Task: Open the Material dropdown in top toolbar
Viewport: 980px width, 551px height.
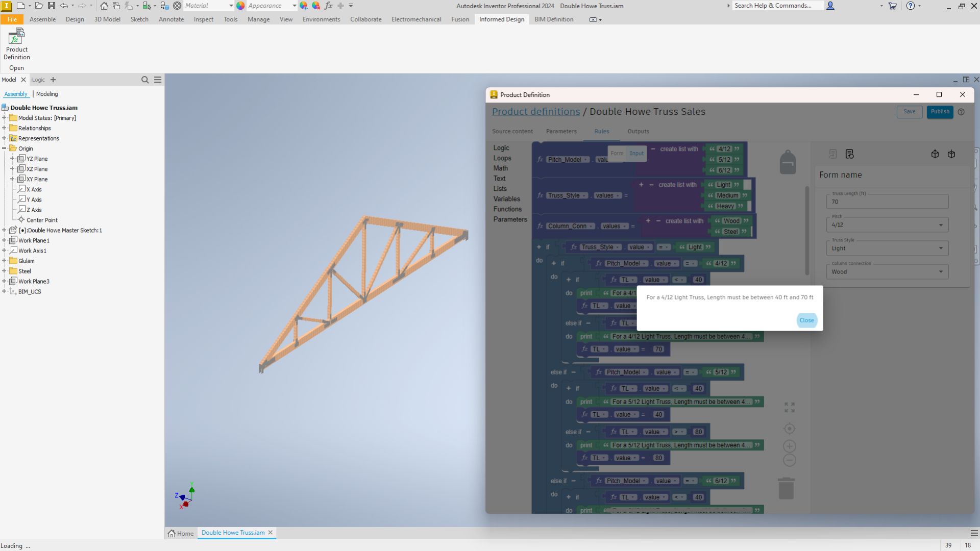Action: pyautogui.click(x=231, y=6)
